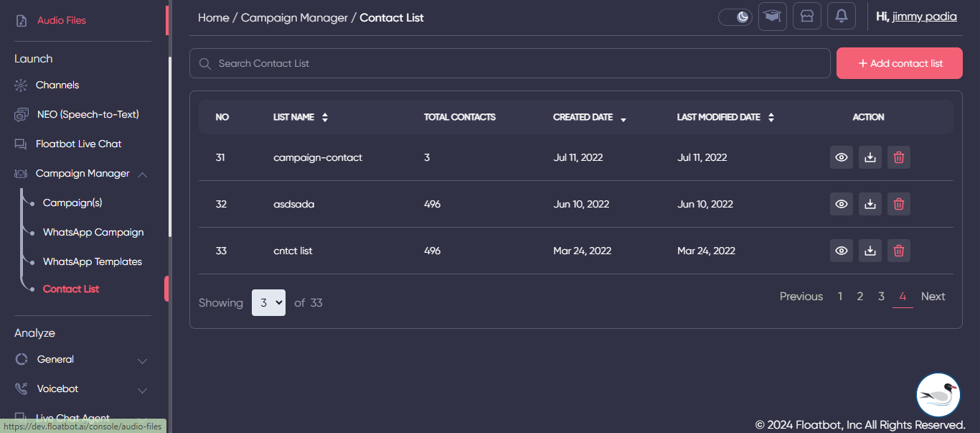Click inside the Search Contact List field

pos(509,63)
